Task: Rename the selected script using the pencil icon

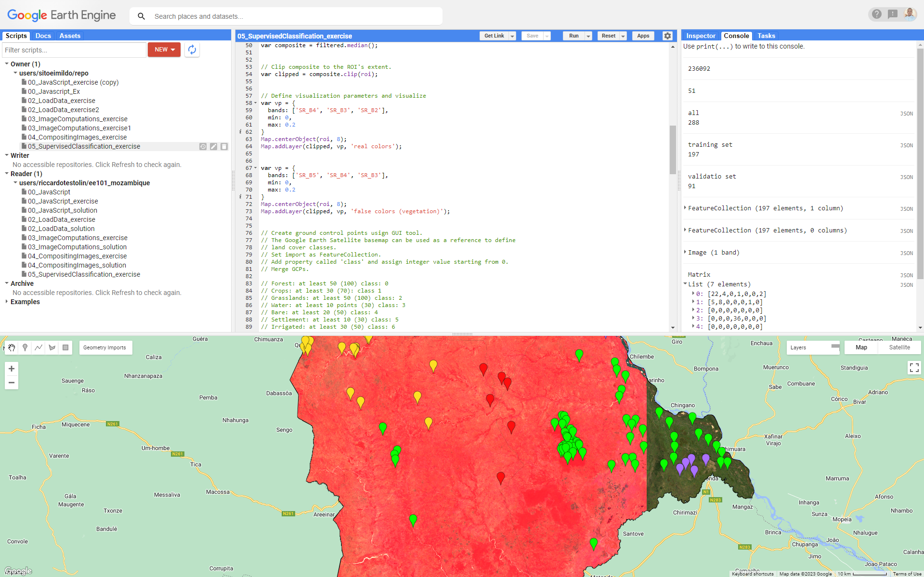Action: [x=213, y=146]
